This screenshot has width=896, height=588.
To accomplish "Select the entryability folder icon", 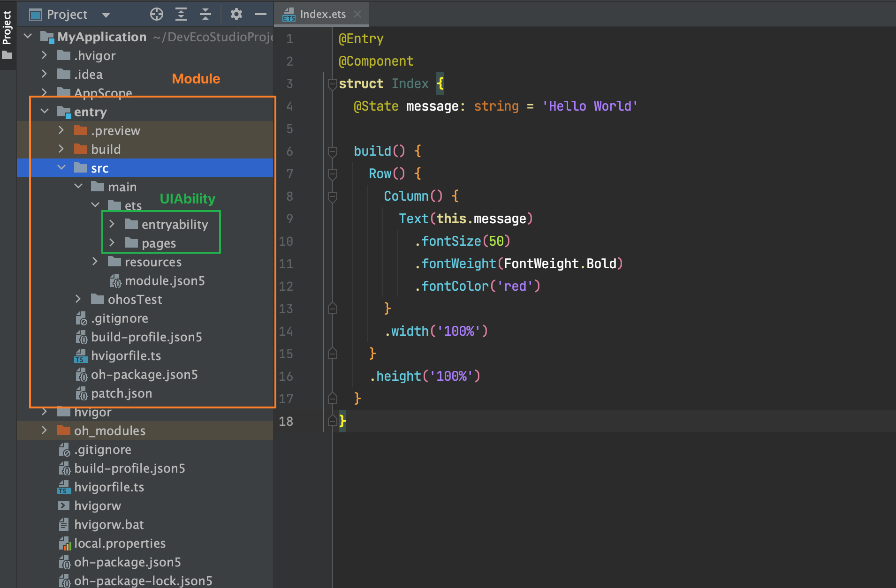I will (x=131, y=224).
